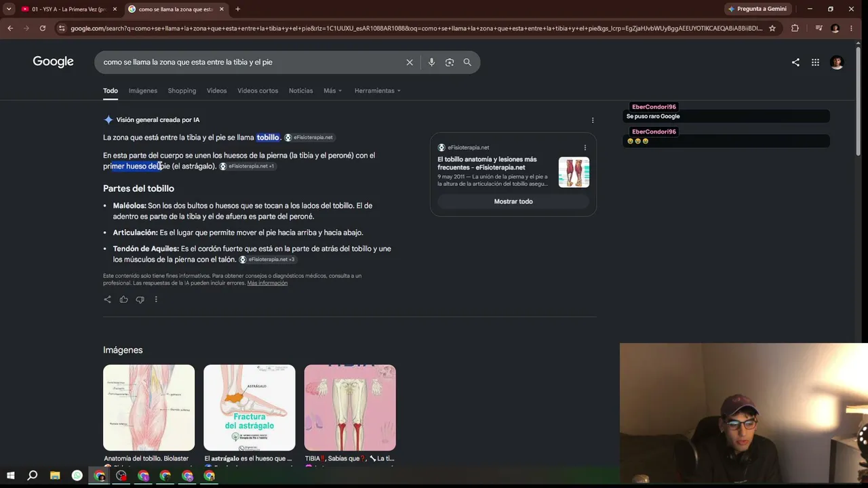Switch to the Noticias tab
868x488 pixels.
(x=301, y=91)
